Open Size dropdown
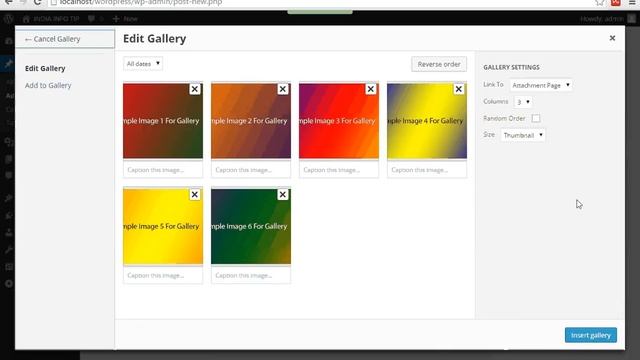This screenshot has width=640, height=360. 523,135
